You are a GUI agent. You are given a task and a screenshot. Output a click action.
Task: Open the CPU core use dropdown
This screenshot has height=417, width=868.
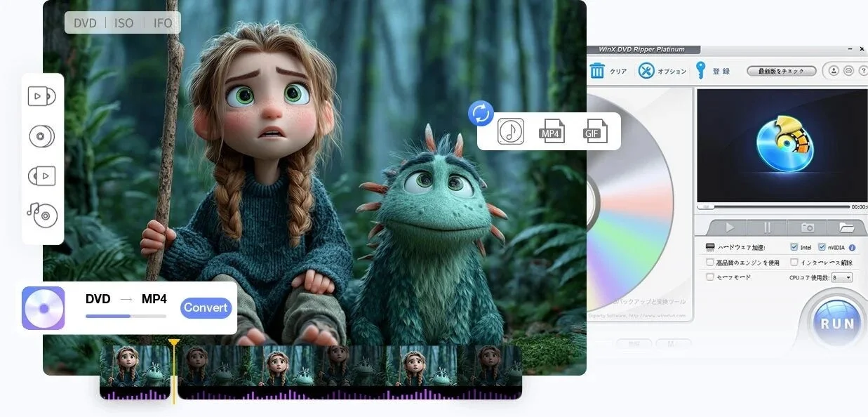point(843,278)
